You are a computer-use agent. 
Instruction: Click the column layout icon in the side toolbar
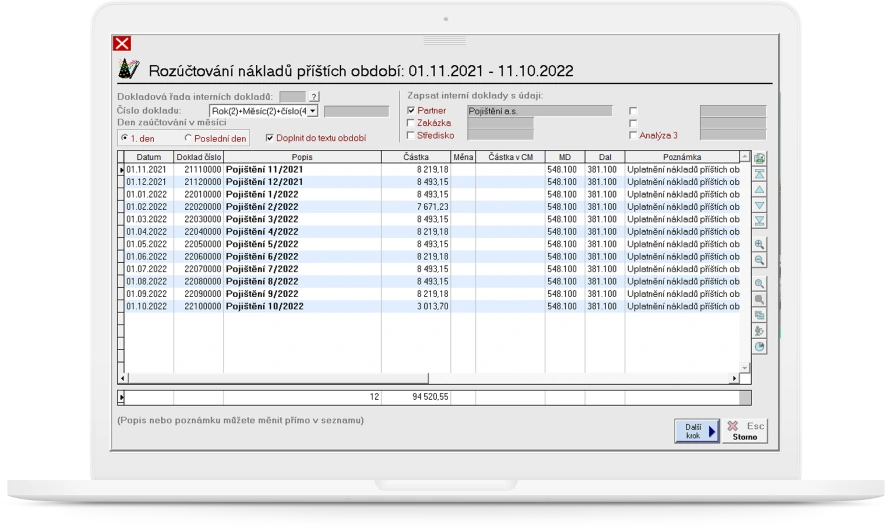(760, 315)
